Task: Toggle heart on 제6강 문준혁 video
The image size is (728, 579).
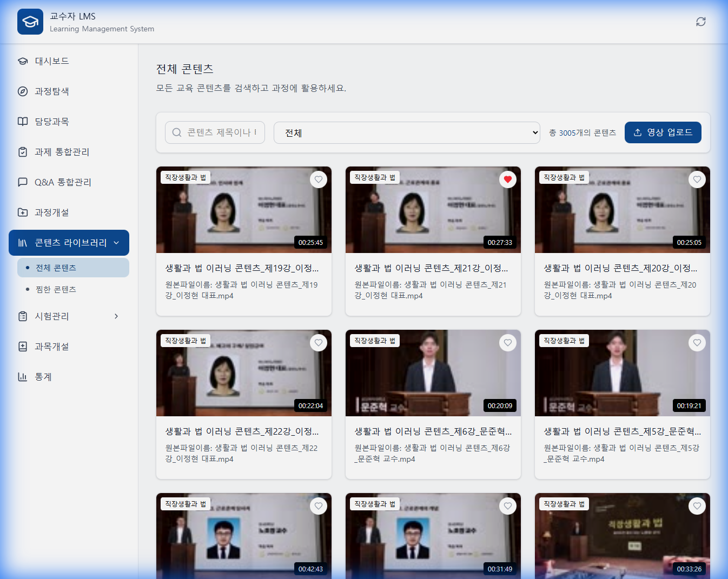Action: [507, 343]
